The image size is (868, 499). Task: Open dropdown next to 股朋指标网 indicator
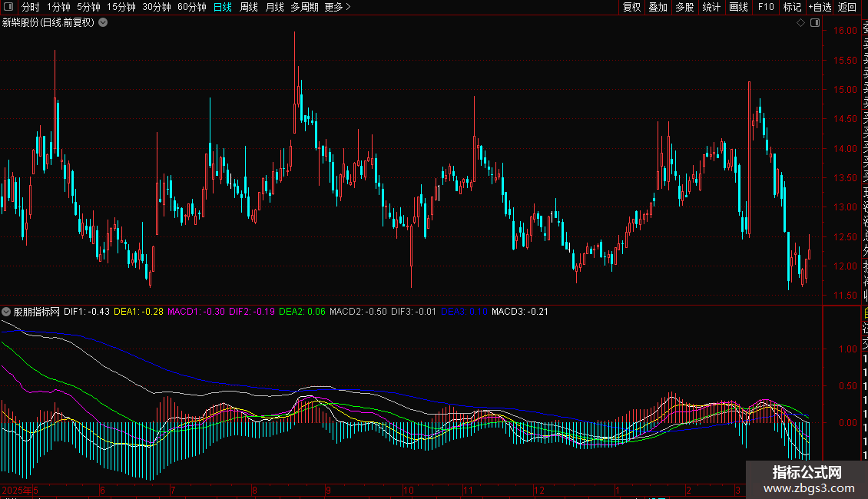(7, 312)
